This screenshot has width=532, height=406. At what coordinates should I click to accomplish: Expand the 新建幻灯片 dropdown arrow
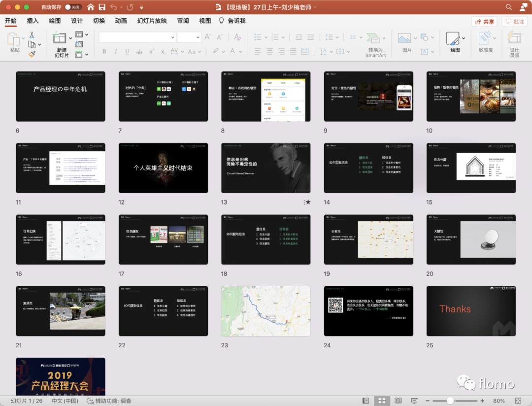pos(70,38)
